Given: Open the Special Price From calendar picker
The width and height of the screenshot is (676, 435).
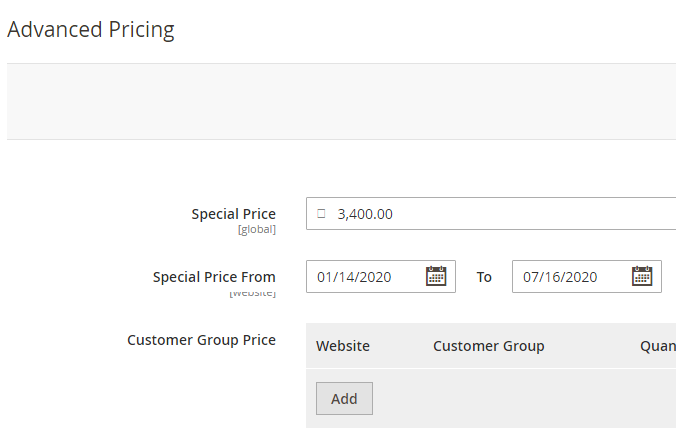Looking at the screenshot, I should pos(436,277).
